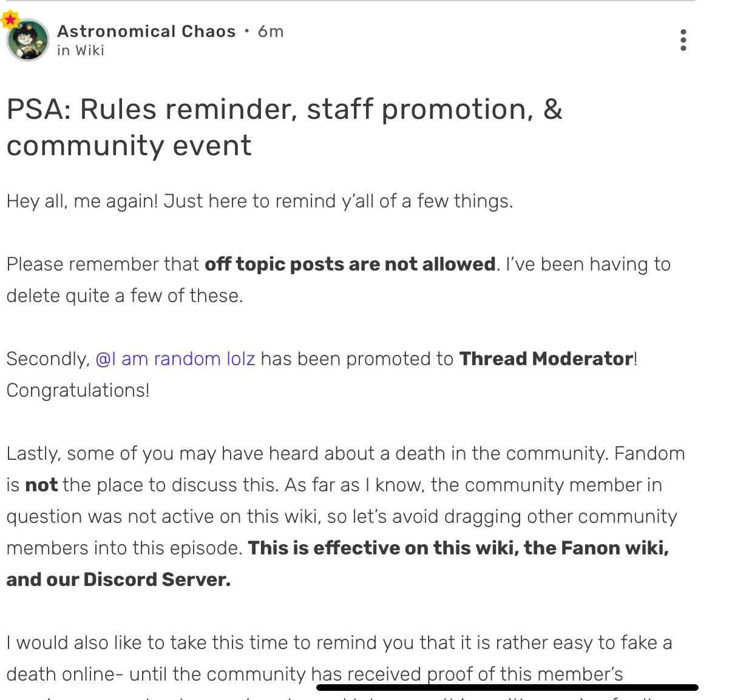This screenshot has width=732, height=700.
Task: Tap the bottom home indicator bar
Action: tap(507, 688)
